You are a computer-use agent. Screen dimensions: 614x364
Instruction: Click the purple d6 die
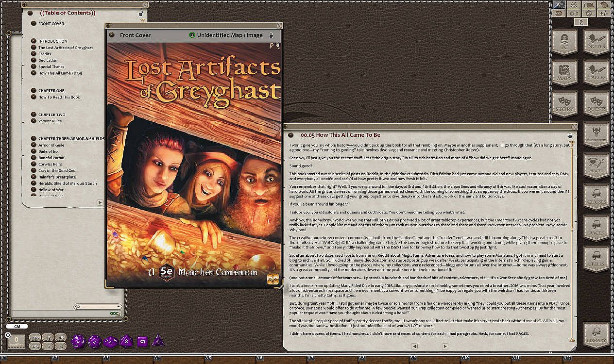[142, 341]
